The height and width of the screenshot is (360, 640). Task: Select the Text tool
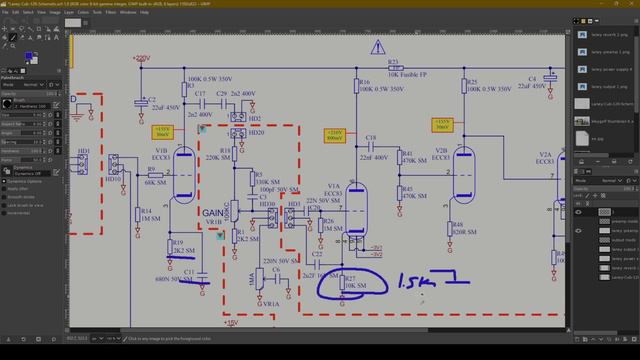[56, 38]
